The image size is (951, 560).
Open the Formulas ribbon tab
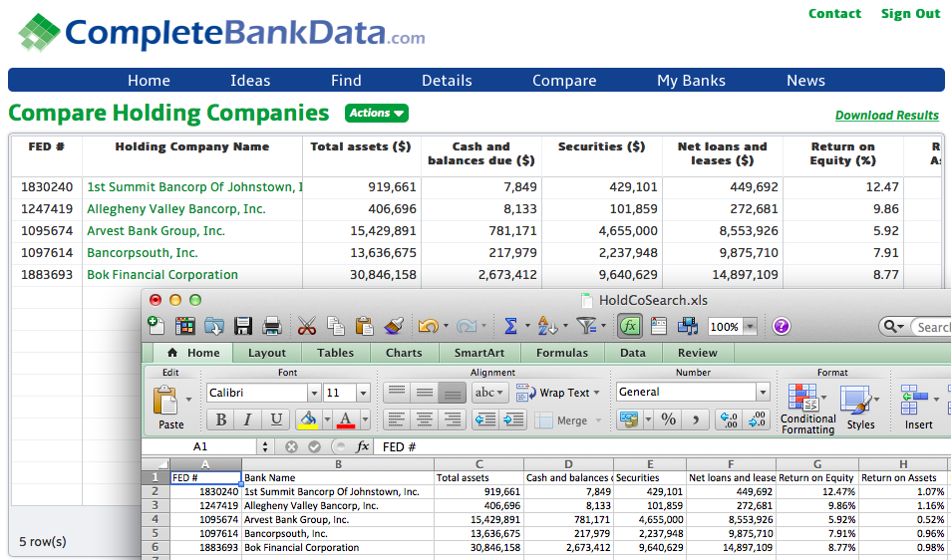tap(562, 353)
